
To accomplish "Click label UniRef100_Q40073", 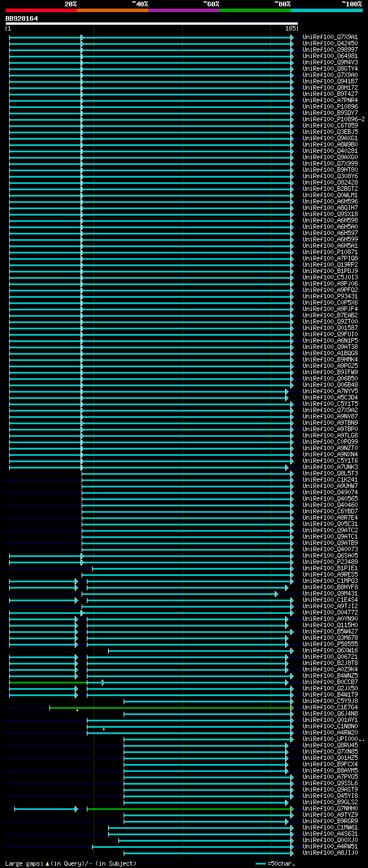I will (330, 550).
